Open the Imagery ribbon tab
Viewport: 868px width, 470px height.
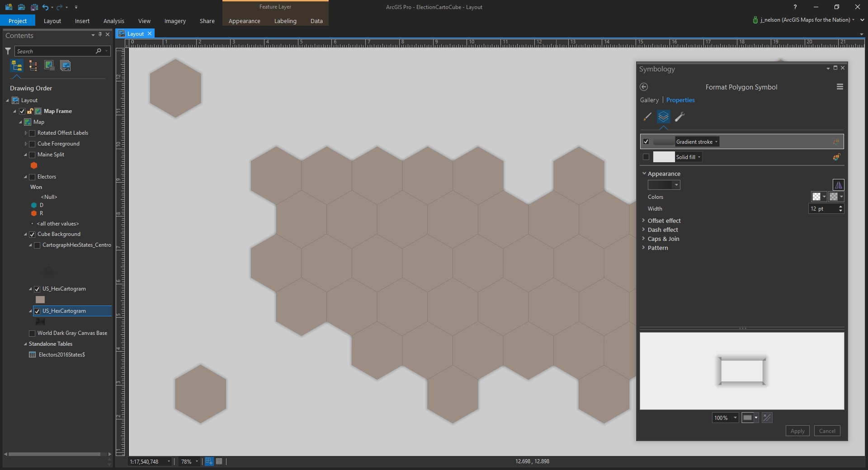(x=175, y=21)
